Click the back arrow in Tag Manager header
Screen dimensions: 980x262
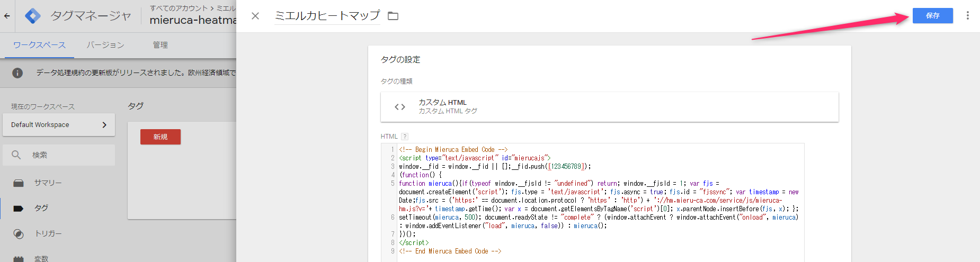point(7,16)
